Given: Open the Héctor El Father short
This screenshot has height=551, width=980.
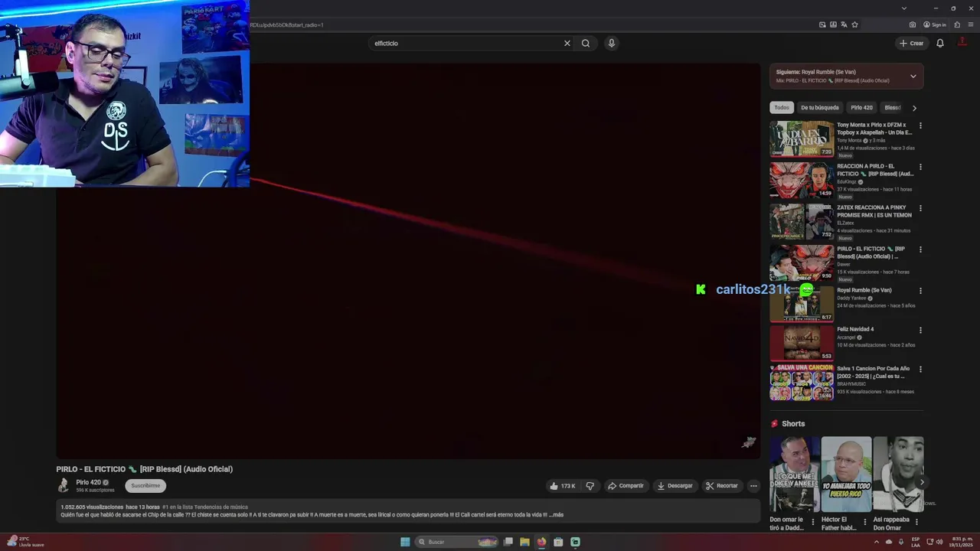Looking at the screenshot, I should point(846,474).
